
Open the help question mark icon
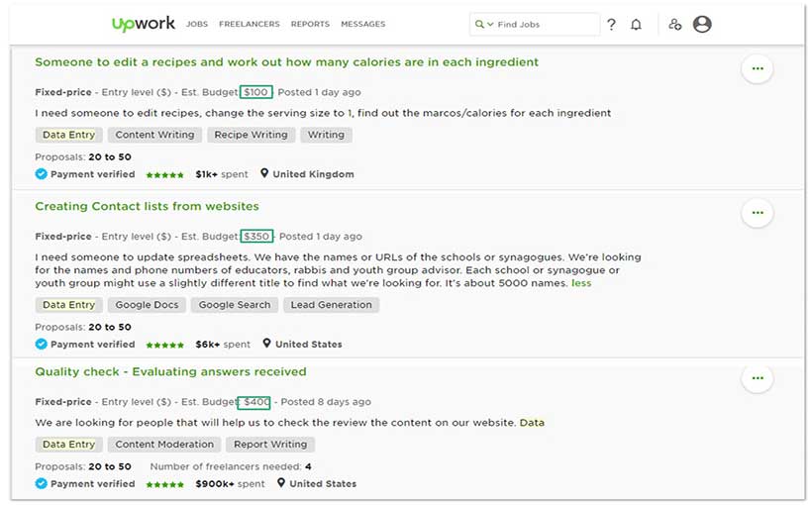pyautogui.click(x=612, y=25)
